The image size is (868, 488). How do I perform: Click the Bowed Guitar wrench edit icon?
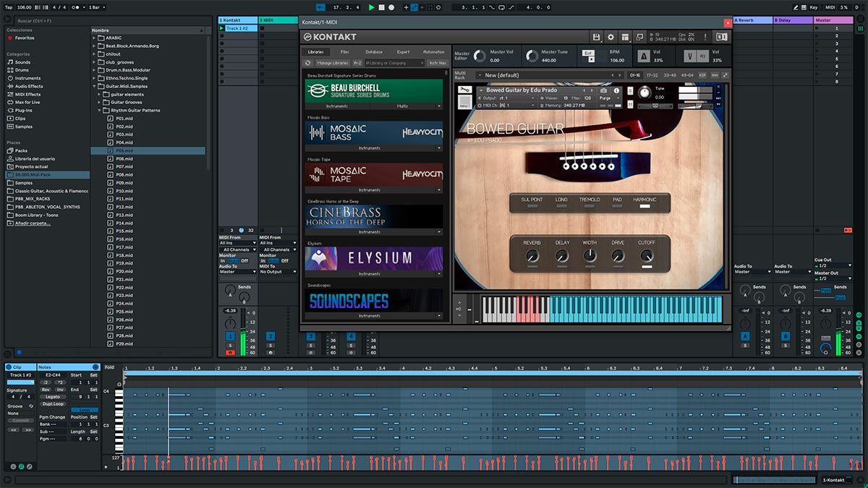click(x=464, y=90)
